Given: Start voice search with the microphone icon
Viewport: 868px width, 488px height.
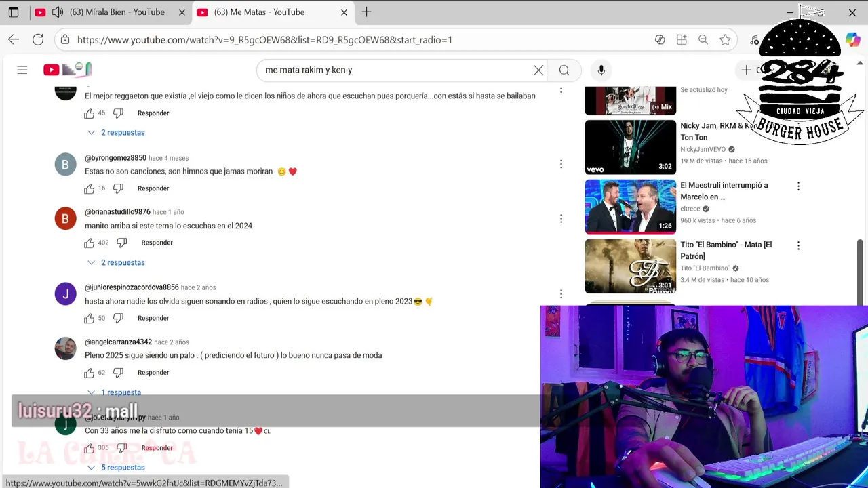Looking at the screenshot, I should click(601, 70).
